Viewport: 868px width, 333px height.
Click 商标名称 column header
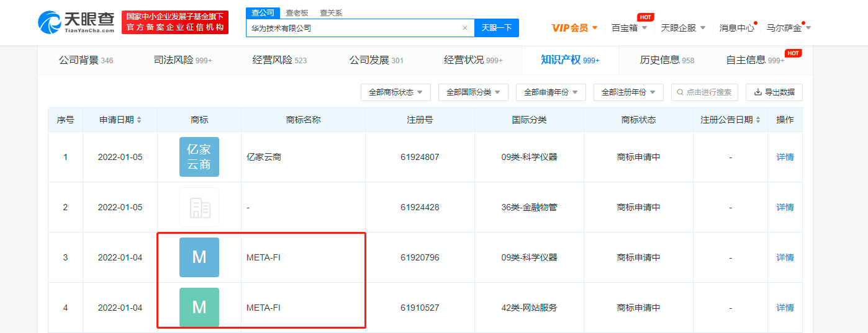pyautogui.click(x=303, y=120)
